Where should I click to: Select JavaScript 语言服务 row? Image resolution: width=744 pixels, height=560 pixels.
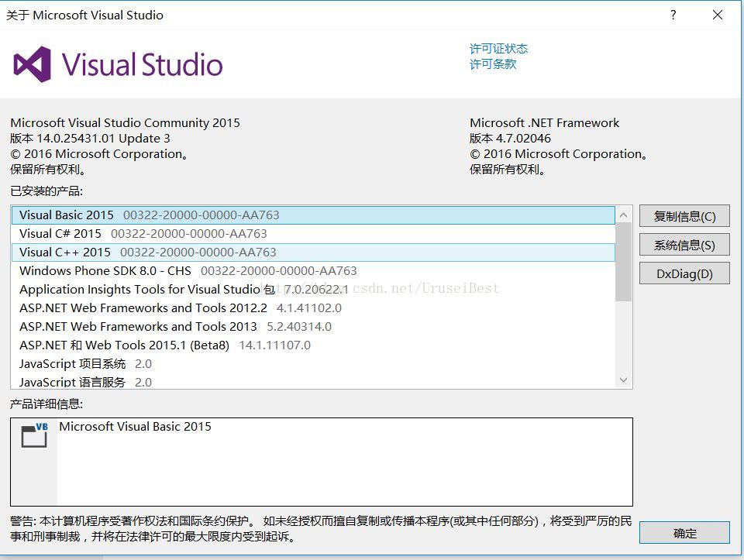click(313, 381)
